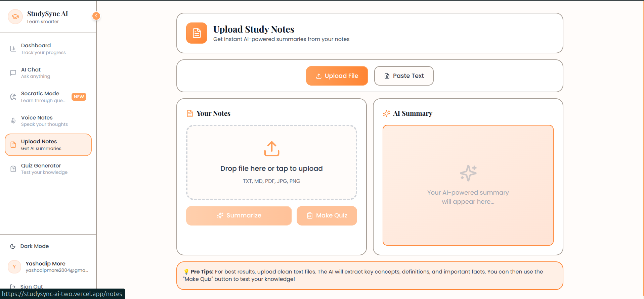This screenshot has width=644, height=299.
Task: Select the Upload Notes menu item
Action: [48, 145]
